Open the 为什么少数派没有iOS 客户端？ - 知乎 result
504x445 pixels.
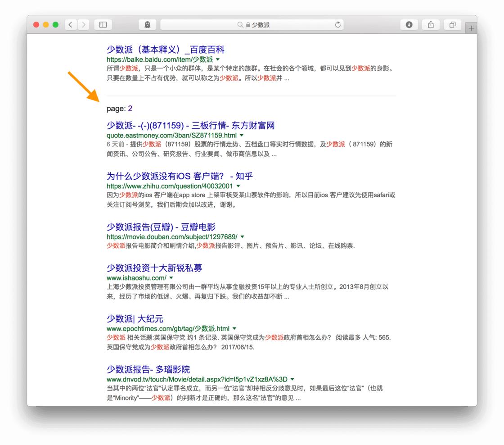(x=180, y=176)
